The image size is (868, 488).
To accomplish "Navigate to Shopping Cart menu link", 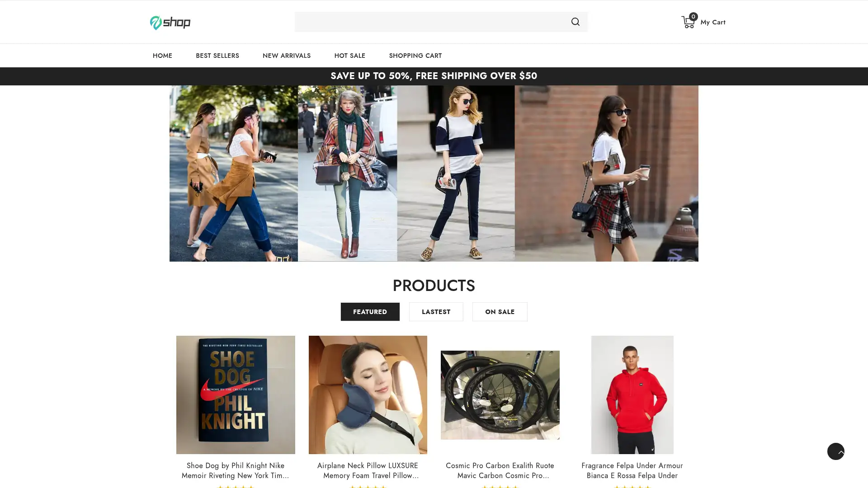I will point(415,56).
